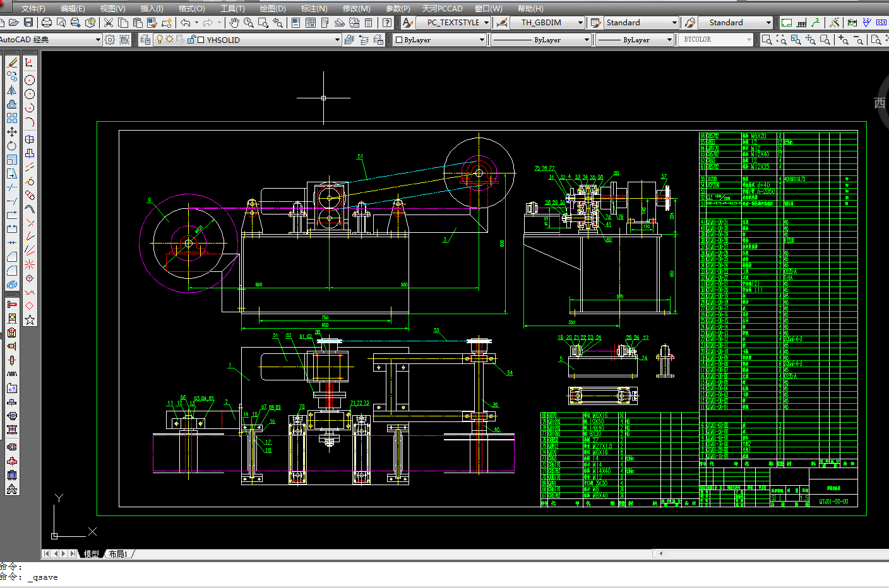Toggle the layer on/off lightbulb icon
The height and width of the screenshot is (588, 889).
point(160,40)
